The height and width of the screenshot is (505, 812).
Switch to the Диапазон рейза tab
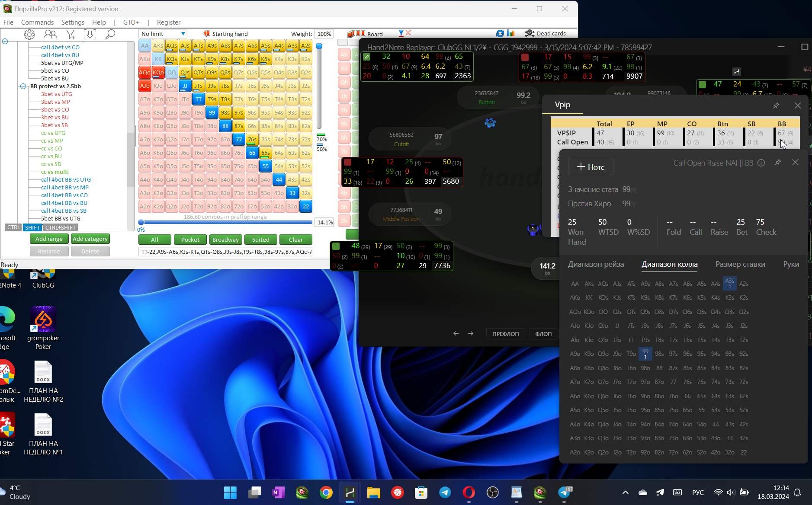pyautogui.click(x=596, y=264)
